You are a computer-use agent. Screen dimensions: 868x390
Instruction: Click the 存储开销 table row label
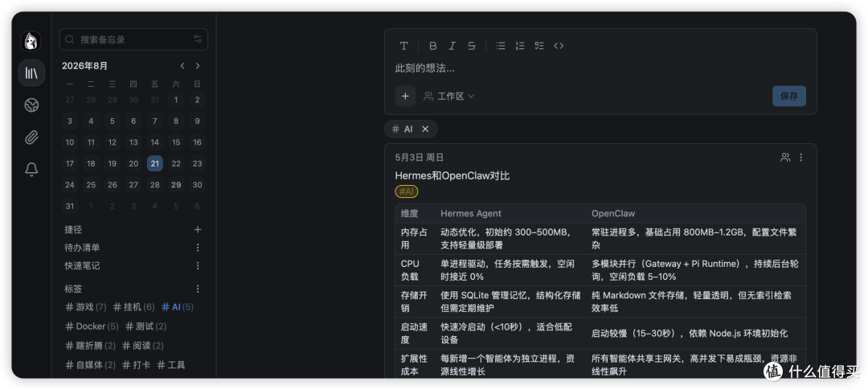pyautogui.click(x=414, y=302)
